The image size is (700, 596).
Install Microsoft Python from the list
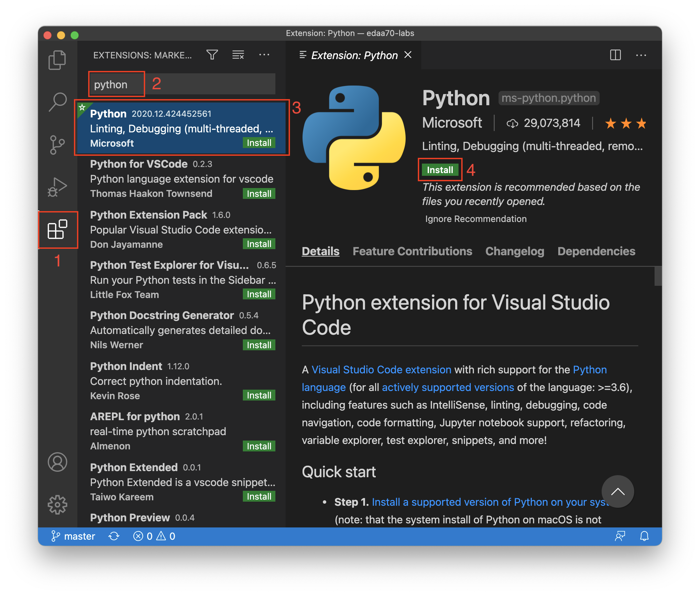pyautogui.click(x=259, y=143)
